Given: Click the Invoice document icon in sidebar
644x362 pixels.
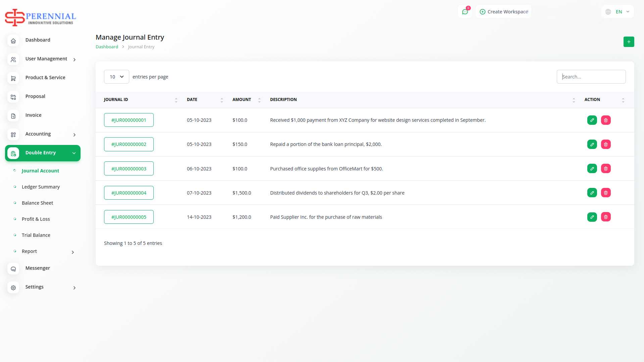Looking at the screenshot, I should pos(13,116).
